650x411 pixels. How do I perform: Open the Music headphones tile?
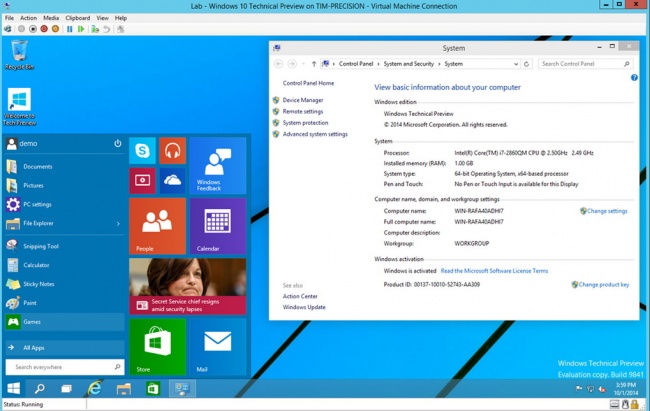click(172, 151)
